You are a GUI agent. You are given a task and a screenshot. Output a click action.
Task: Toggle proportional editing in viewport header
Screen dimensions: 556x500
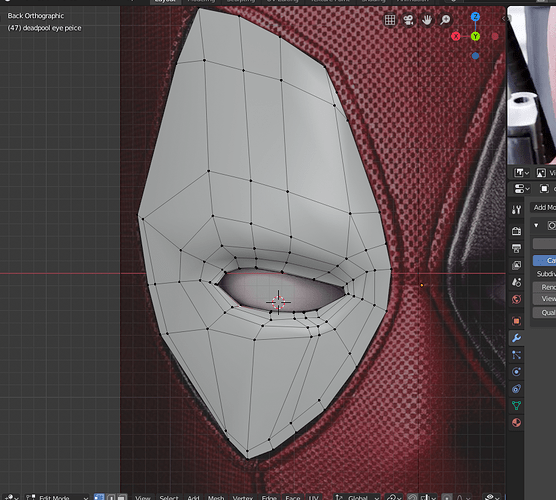coord(447,497)
